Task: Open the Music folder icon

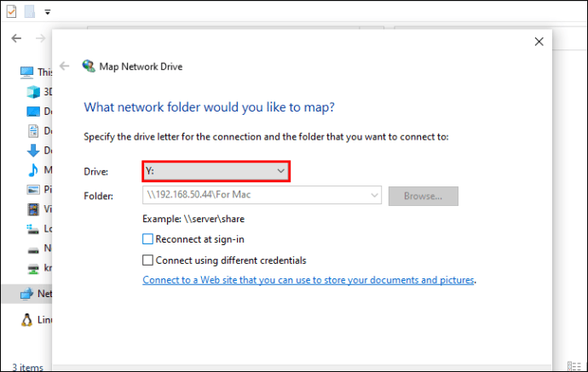Action: (33, 170)
